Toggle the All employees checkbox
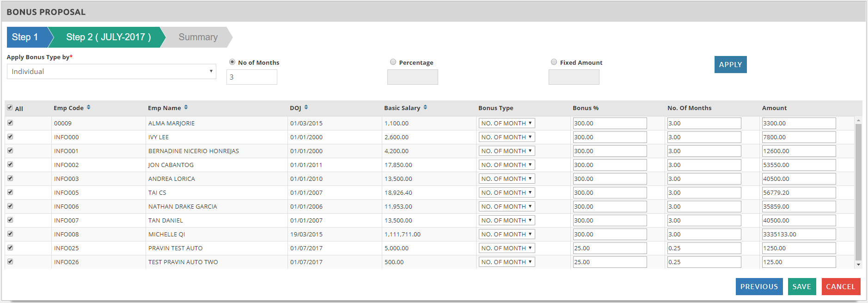Viewport: 868px width, 303px height. pyautogui.click(x=10, y=108)
